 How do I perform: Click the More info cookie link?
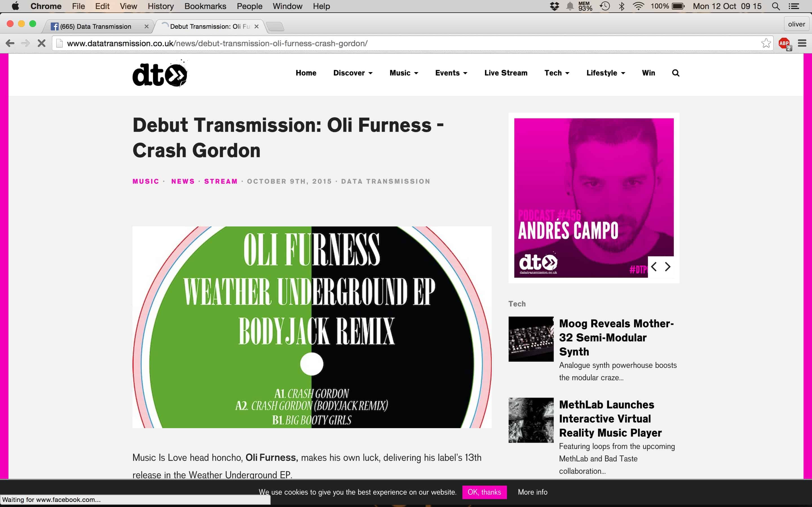pyautogui.click(x=533, y=492)
